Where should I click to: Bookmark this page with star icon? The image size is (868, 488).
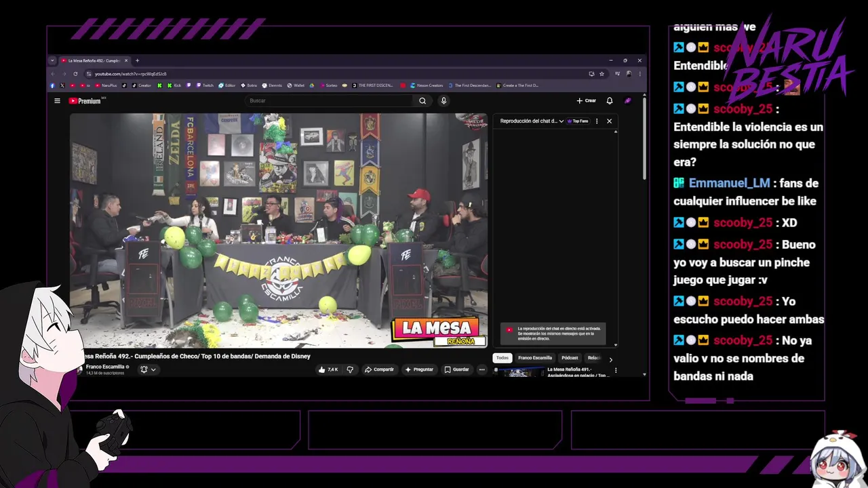(601, 74)
